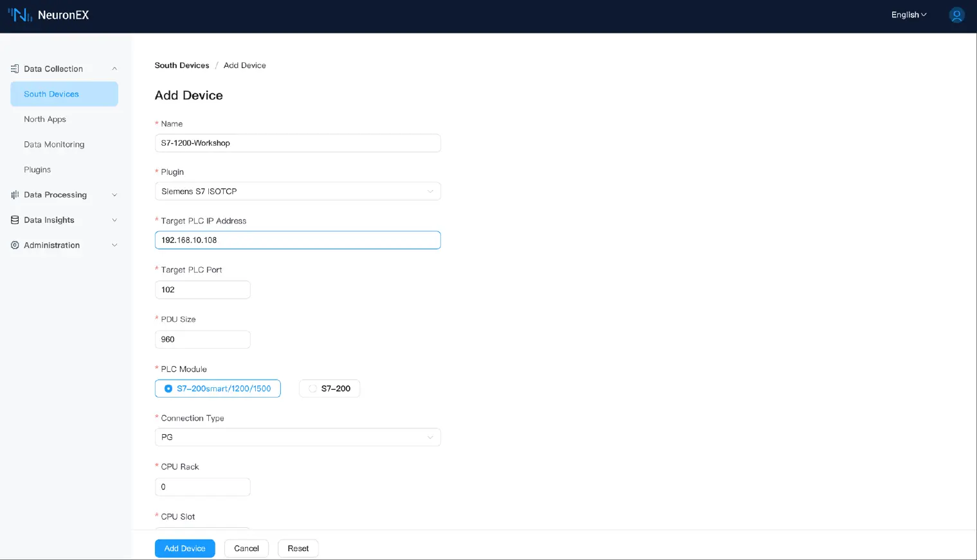977x560 pixels.
Task: Expand the Administration menu chevron
Action: (114, 245)
